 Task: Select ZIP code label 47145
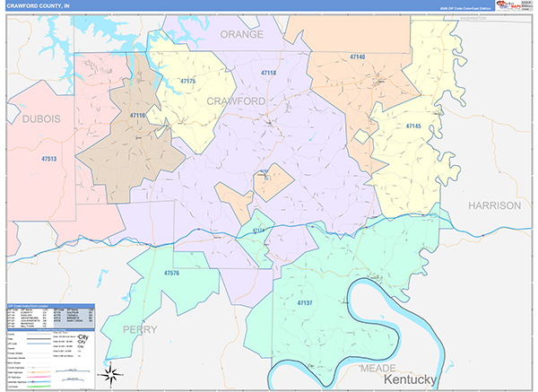point(413,126)
